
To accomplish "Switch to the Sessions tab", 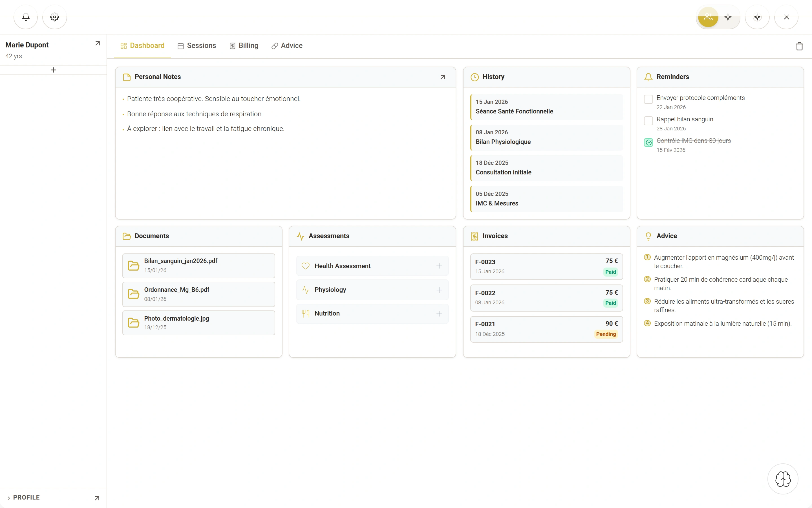I will (197, 46).
